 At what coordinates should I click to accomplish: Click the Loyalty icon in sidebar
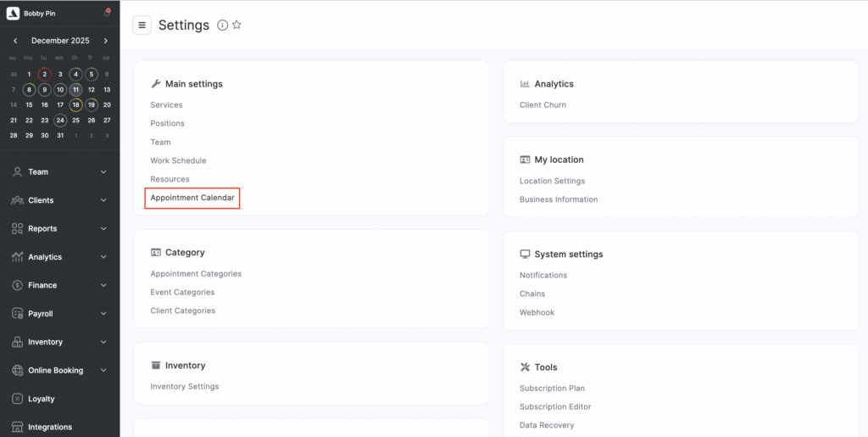[x=17, y=399]
